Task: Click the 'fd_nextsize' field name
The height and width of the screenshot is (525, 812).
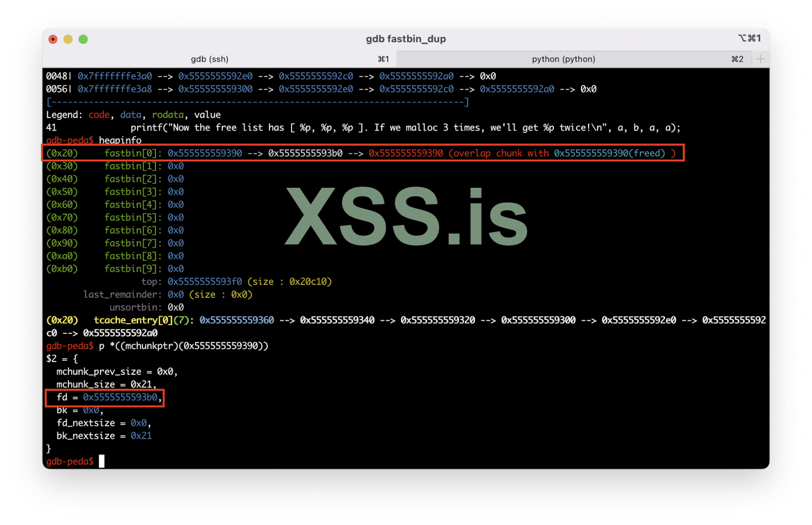Action: coord(86,423)
